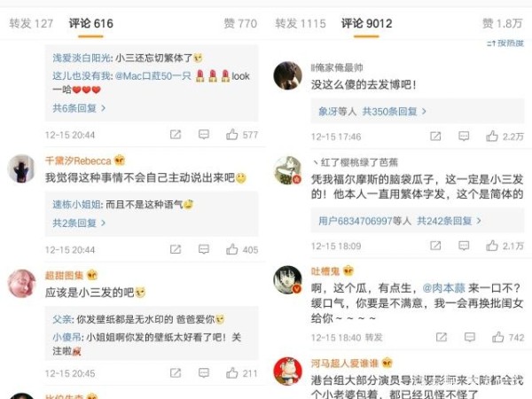Viewport: 532px width, 399px height.
Task: View 吐槽鬼 avatar profile picture
Action: (287, 279)
